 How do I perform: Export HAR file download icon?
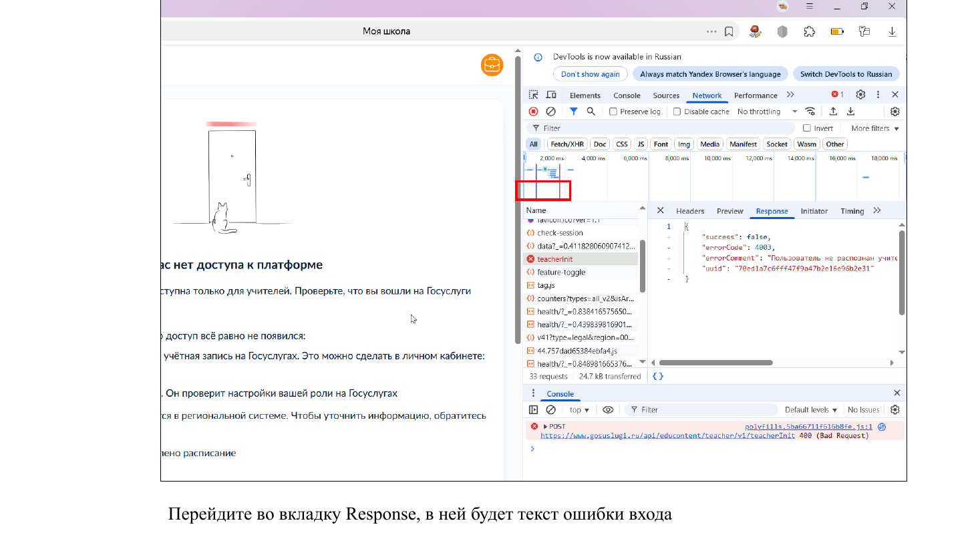tap(850, 112)
